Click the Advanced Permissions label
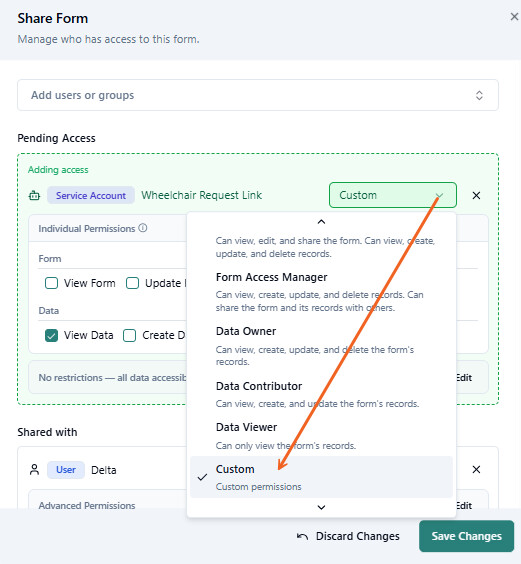521x564 pixels. click(87, 505)
